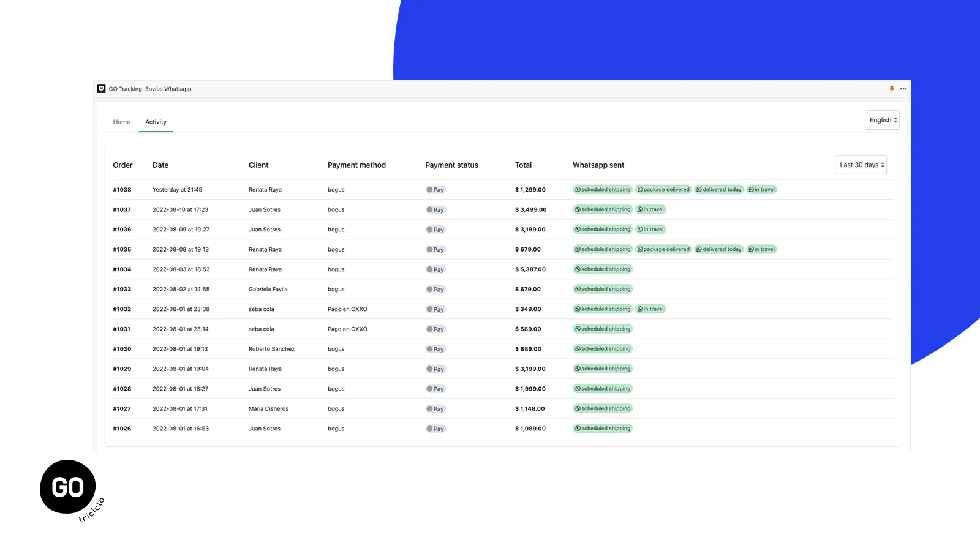This screenshot has height=551, width=980.
Task: Click scheduled shipping tag on order #1034
Action: point(603,269)
